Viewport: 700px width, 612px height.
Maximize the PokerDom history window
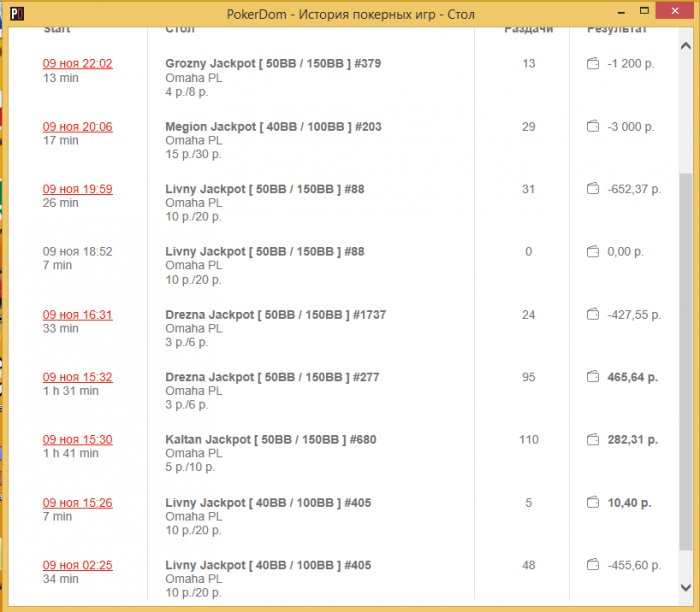644,11
